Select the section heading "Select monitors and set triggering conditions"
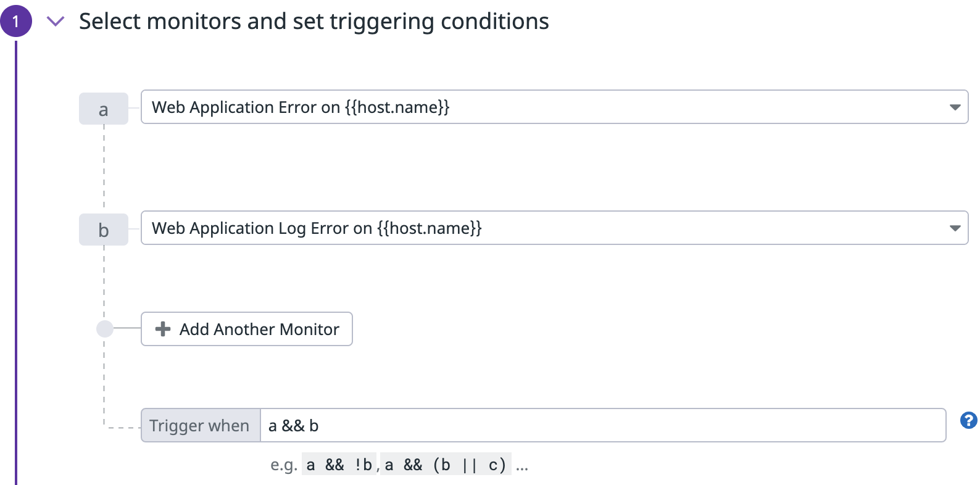This screenshot has width=980, height=485. click(314, 20)
